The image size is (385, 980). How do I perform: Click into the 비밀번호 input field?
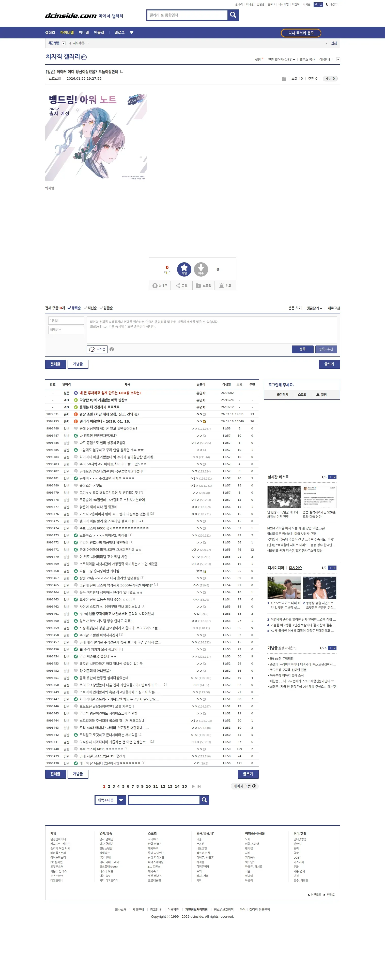(x=66, y=330)
